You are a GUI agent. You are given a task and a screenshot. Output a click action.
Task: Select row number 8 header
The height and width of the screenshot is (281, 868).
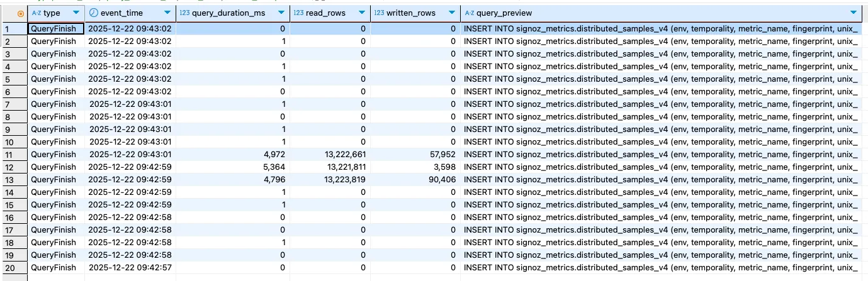click(x=14, y=116)
